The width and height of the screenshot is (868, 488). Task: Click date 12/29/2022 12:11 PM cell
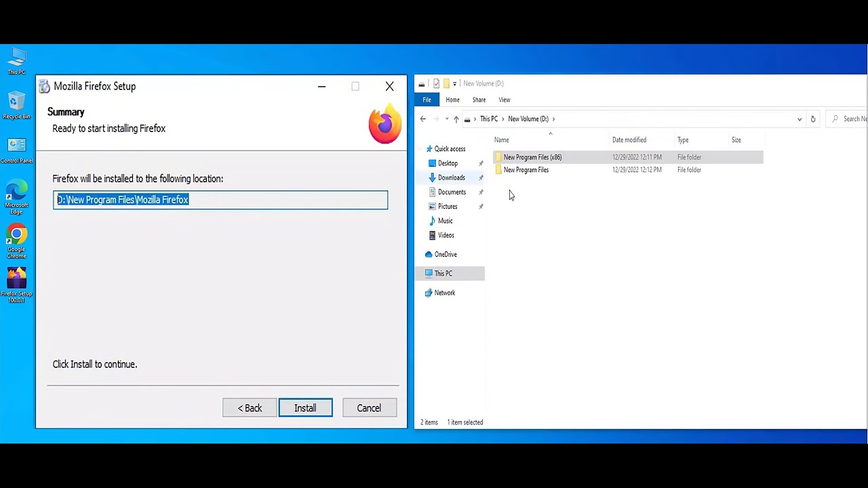[637, 157]
